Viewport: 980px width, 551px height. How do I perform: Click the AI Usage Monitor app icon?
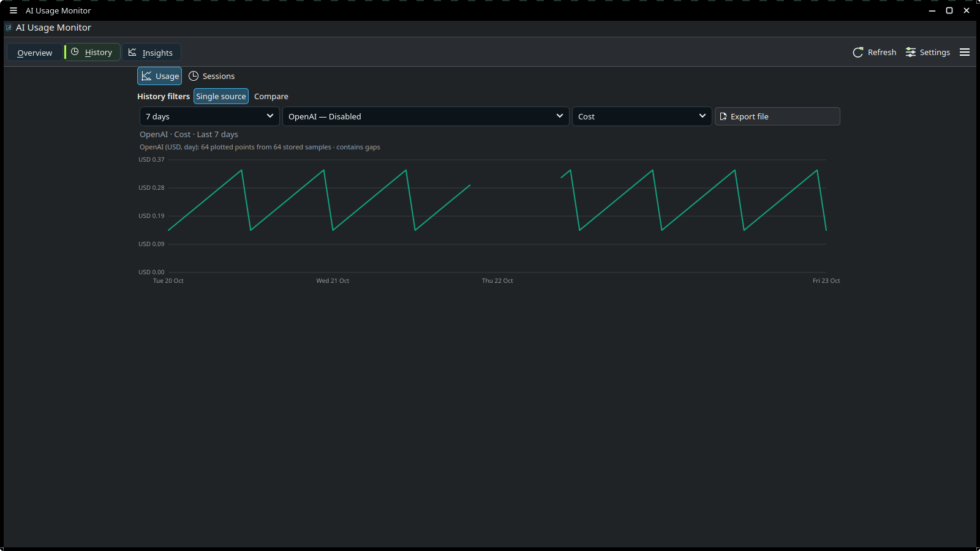coord(9,28)
